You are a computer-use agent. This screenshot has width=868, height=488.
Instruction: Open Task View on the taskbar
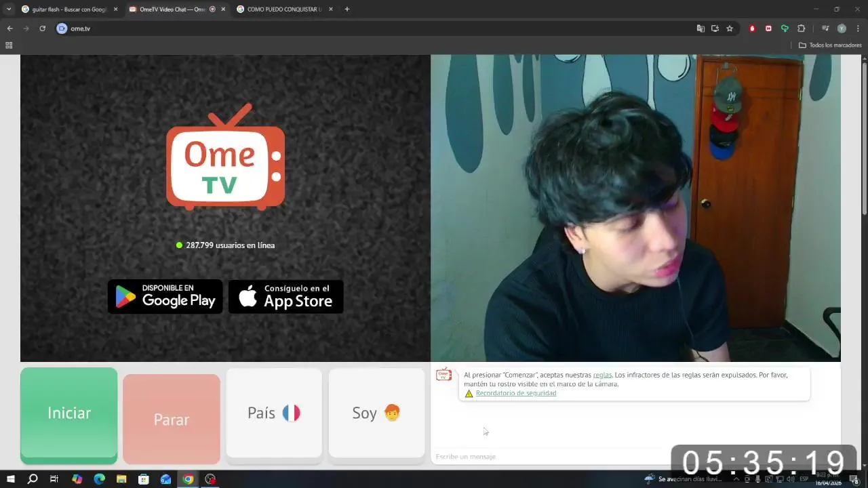click(54, 479)
